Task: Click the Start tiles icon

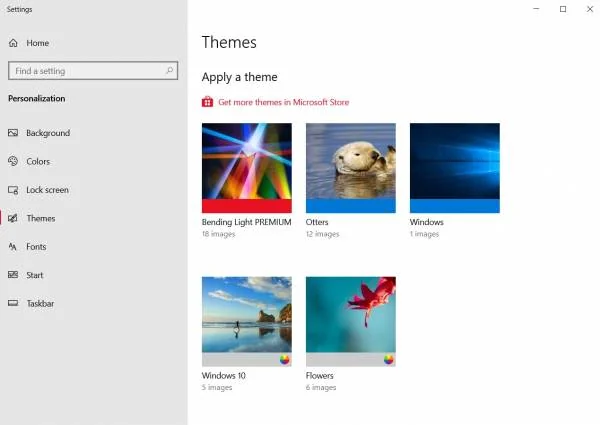Action: point(13,275)
